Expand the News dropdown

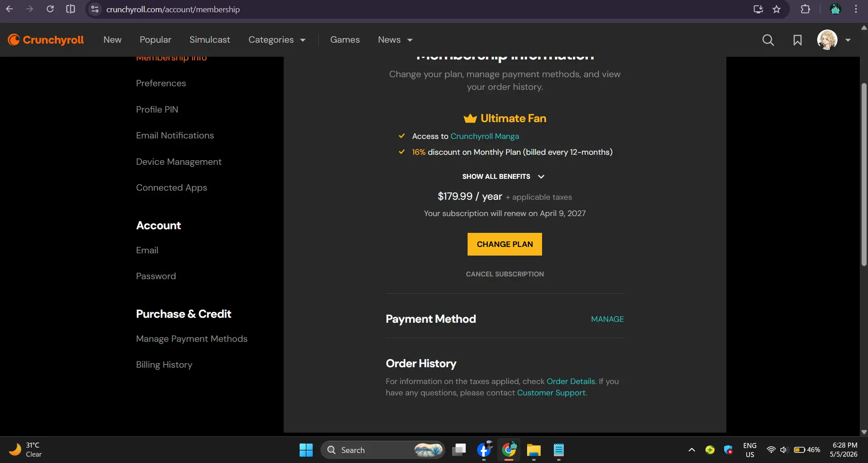pos(395,40)
